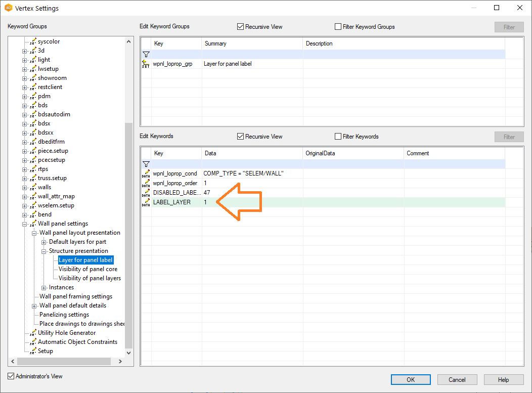Uncheck Administrator's View checkbox
Viewport: 532px width, 393px height.
[x=11, y=376]
